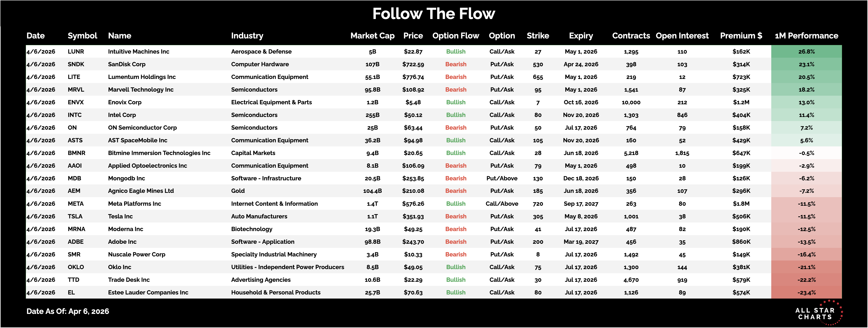Click the Symbol column header
This screenshot has height=328, width=868.
[x=82, y=36]
